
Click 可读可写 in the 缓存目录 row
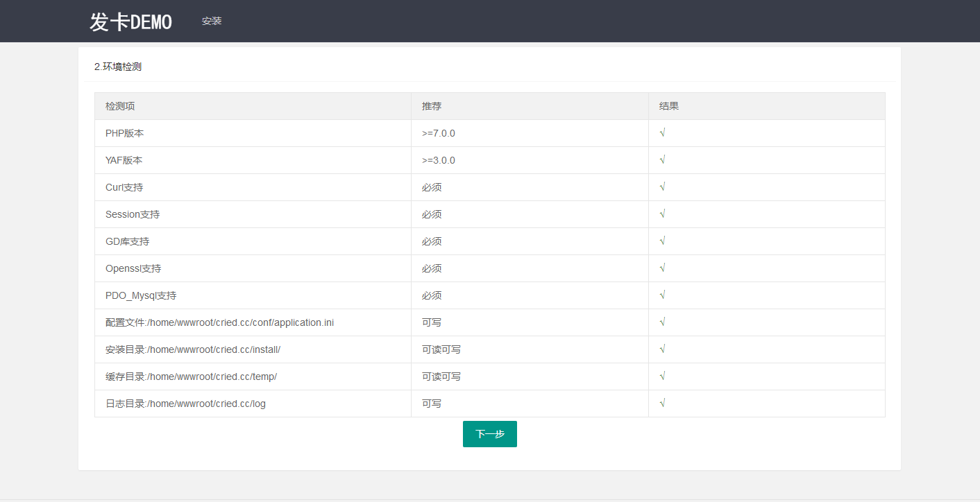point(441,376)
